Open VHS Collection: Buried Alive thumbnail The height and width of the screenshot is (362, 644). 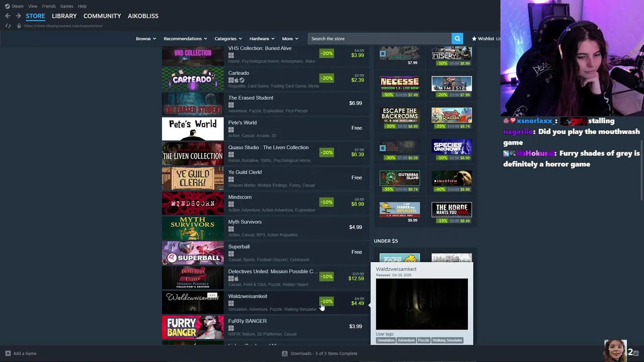[x=193, y=55]
